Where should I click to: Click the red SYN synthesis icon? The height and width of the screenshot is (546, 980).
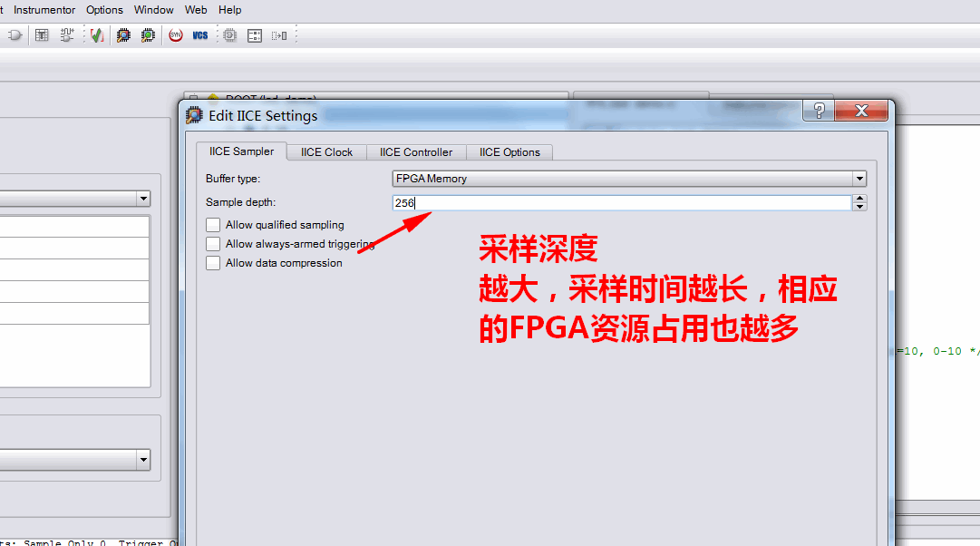click(x=176, y=35)
